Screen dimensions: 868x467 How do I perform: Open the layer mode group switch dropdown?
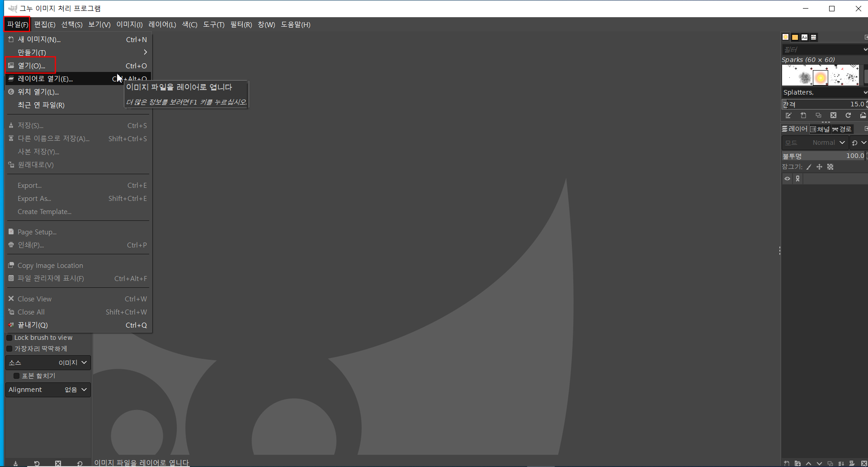point(859,143)
